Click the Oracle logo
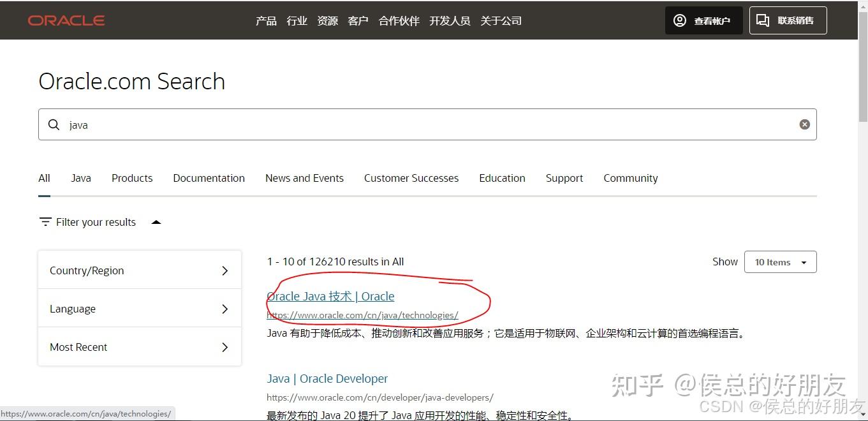Screen dimensions: 868x421 coord(66,20)
